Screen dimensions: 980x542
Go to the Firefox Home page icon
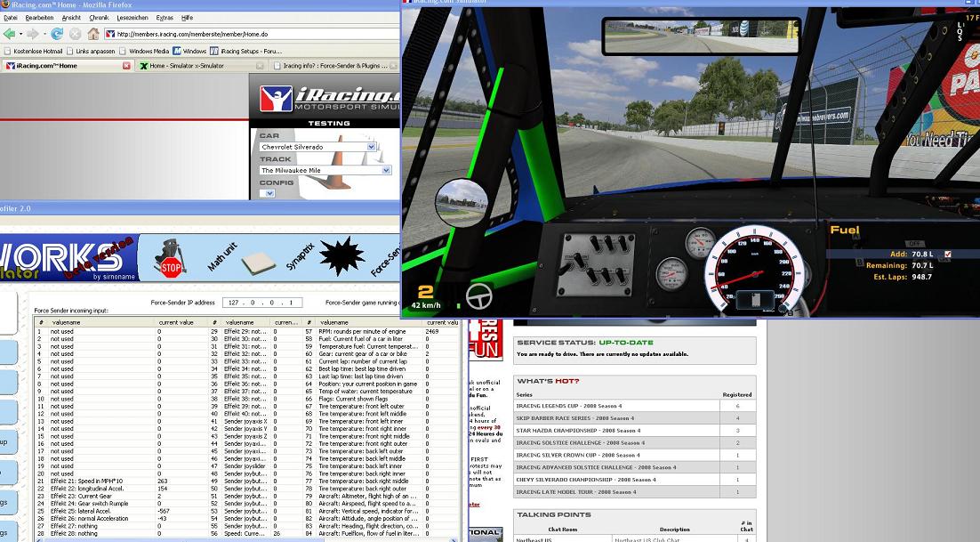click(x=93, y=34)
